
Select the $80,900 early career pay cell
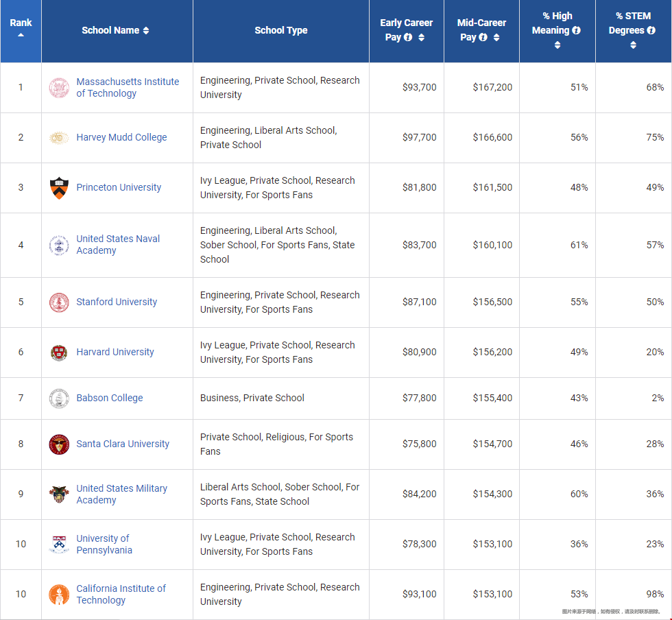tap(407, 353)
